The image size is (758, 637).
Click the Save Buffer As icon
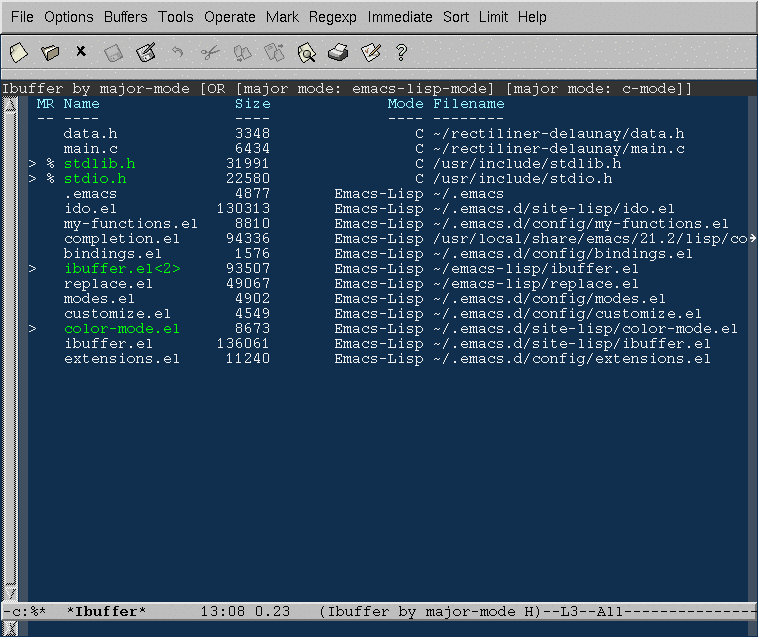point(146,52)
